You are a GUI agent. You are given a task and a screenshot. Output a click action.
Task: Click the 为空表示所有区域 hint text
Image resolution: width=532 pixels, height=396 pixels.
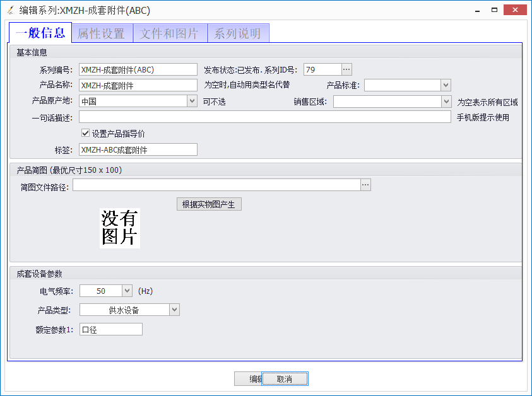488,102
